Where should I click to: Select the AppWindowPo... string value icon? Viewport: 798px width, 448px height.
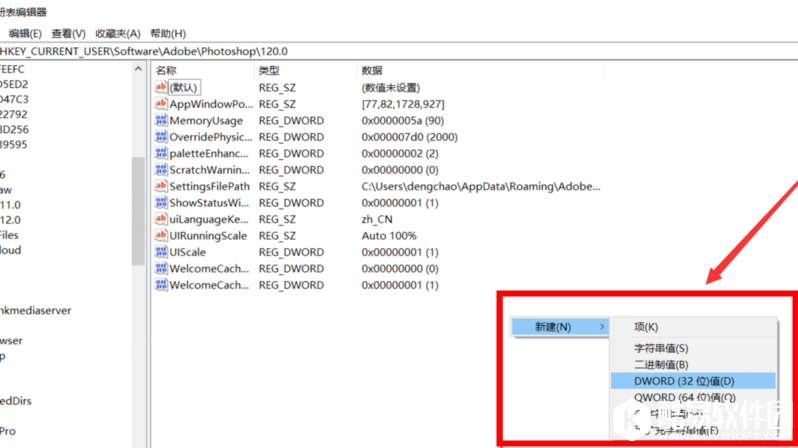[161, 104]
